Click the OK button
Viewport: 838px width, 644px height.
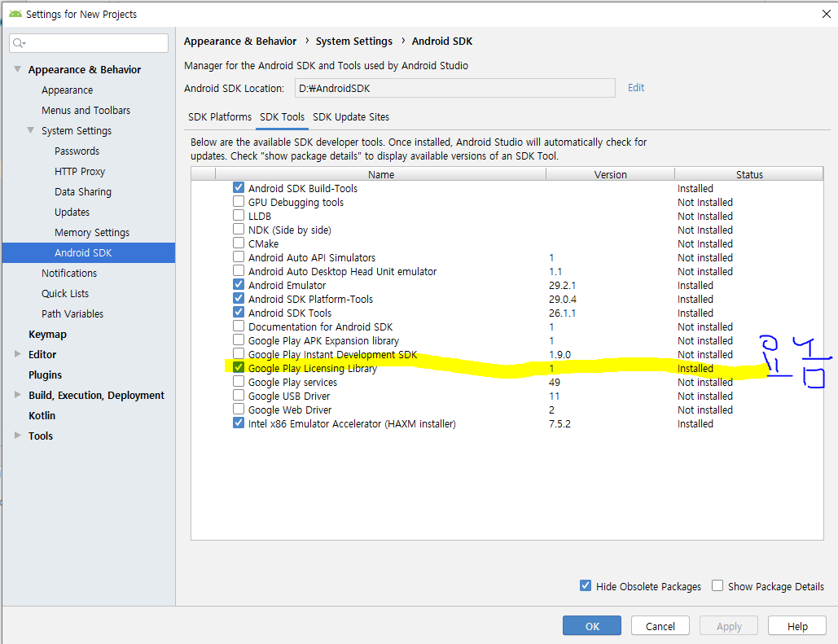pos(591,626)
